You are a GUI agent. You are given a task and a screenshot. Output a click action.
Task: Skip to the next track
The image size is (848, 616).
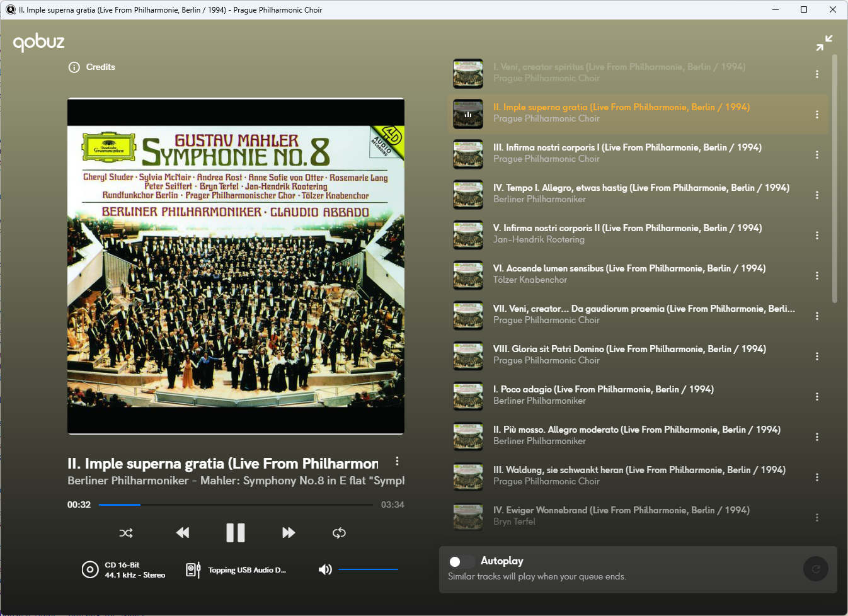(x=289, y=533)
